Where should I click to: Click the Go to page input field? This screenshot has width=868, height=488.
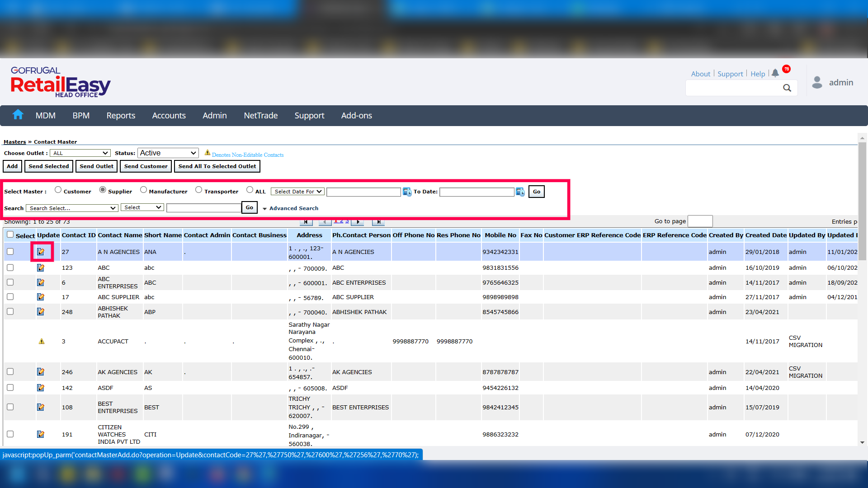tap(700, 221)
